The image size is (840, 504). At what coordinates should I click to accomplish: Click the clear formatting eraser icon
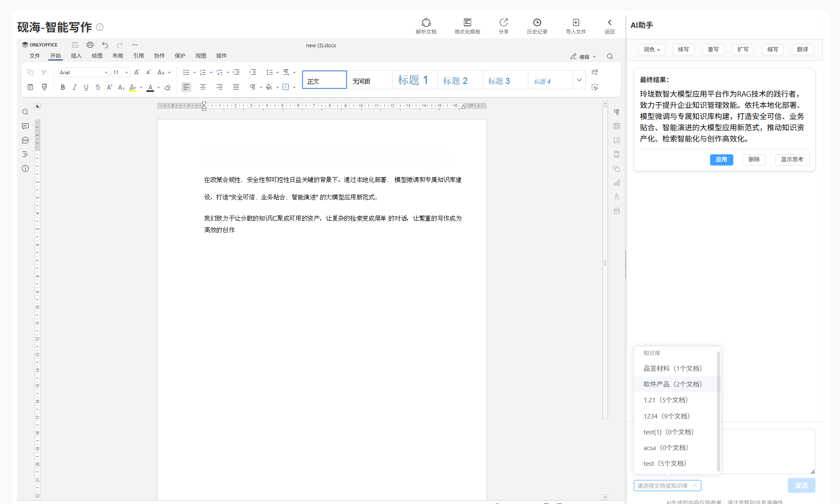tap(168, 87)
